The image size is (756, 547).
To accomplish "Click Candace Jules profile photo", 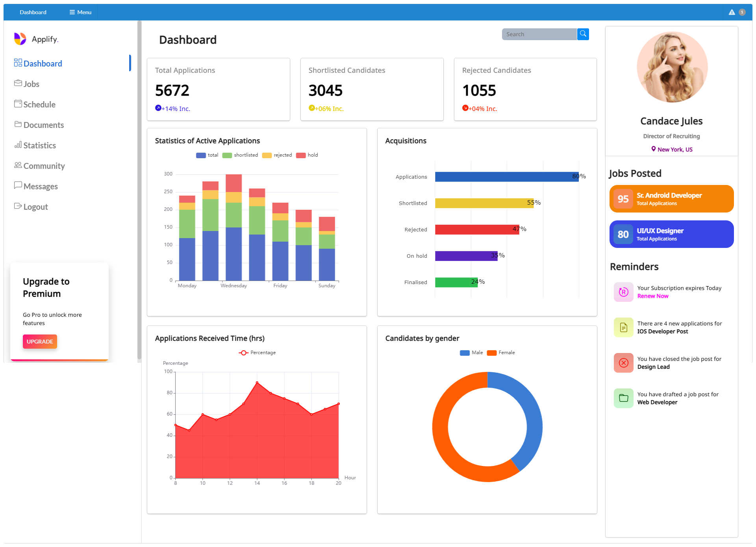I will pyautogui.click(x=672, y=67).
